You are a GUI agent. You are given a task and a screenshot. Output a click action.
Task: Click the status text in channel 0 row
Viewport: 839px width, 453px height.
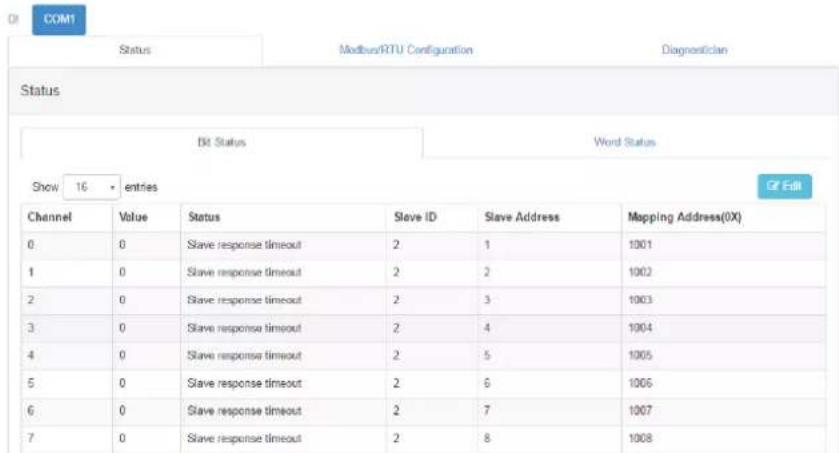(244, 245)
